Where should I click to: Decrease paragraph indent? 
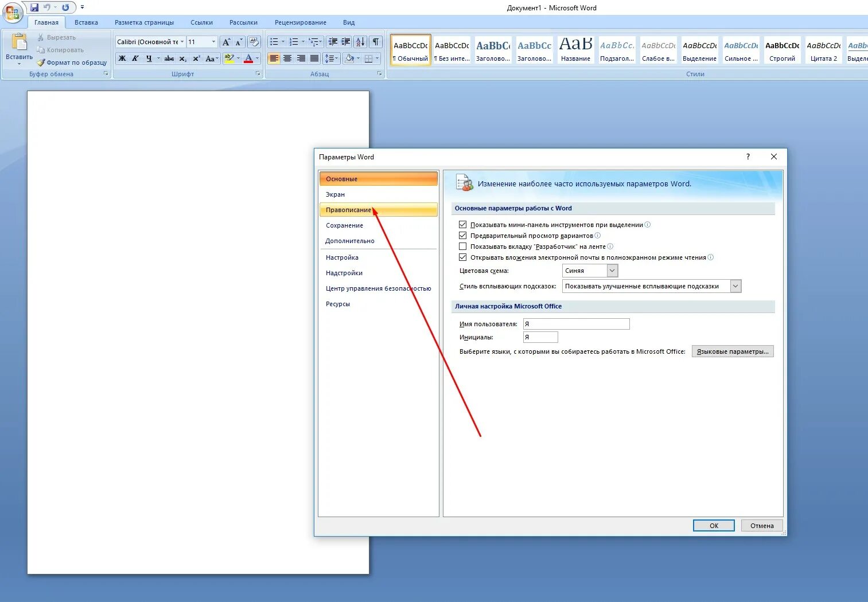point(333,42)
